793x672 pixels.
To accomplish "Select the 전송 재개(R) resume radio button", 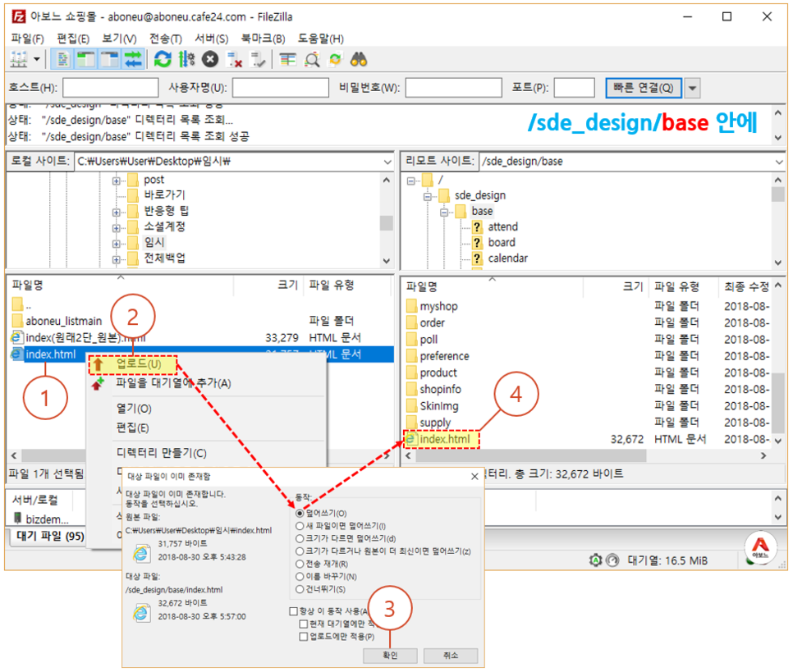I will (x=300, y=564).
